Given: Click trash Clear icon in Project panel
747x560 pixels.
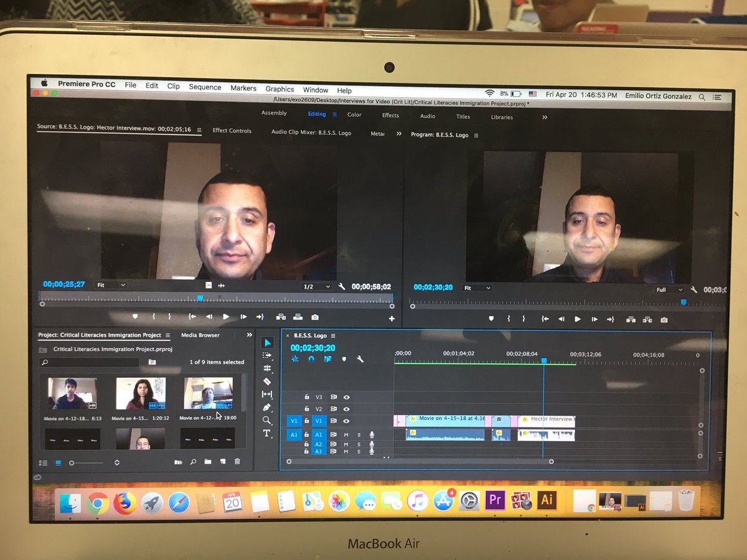Looking at the screenshot, I should (x=237, y=462).
